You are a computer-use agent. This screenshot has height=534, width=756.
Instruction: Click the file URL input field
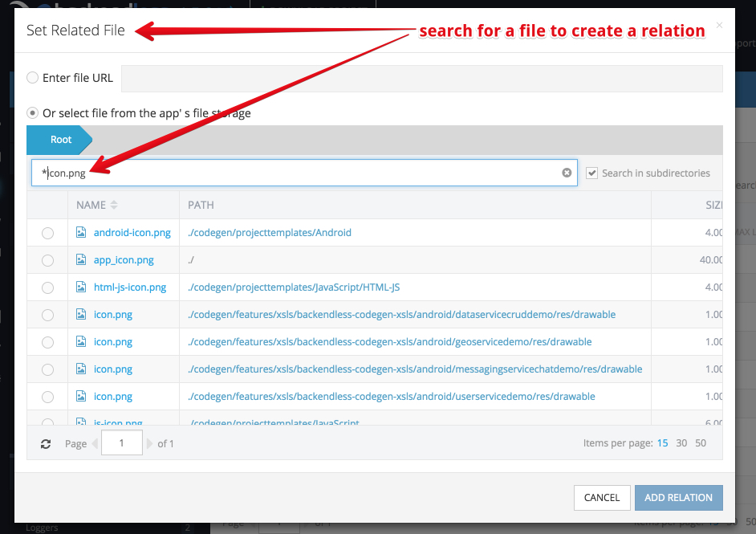point(422,79)
